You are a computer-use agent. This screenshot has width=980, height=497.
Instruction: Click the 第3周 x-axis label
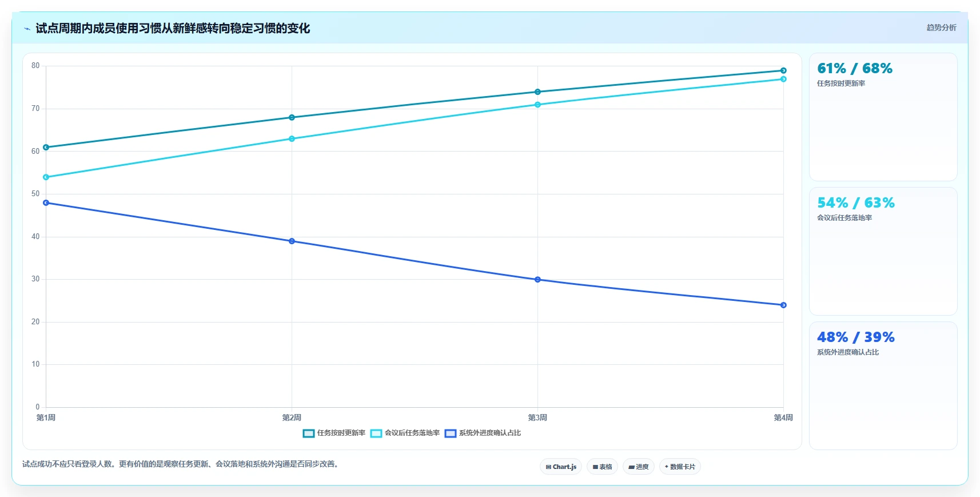(x=537, y=418)
